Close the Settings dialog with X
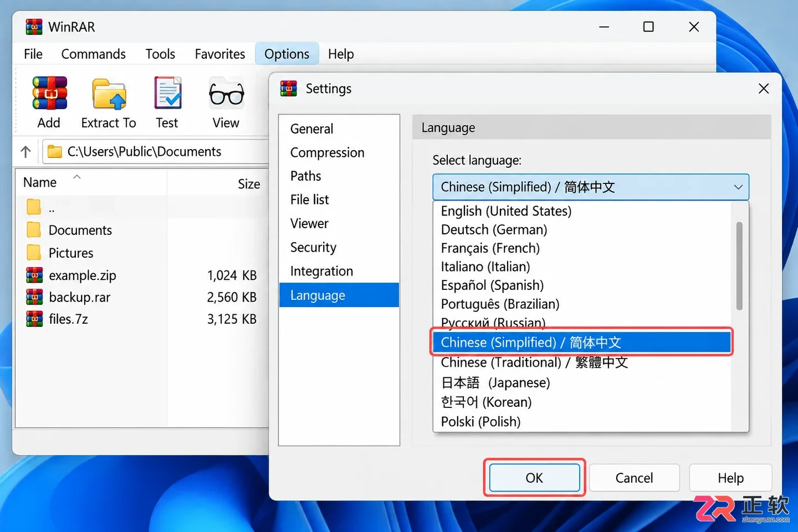This screenshot has width=798, height=532. point(764,89)
